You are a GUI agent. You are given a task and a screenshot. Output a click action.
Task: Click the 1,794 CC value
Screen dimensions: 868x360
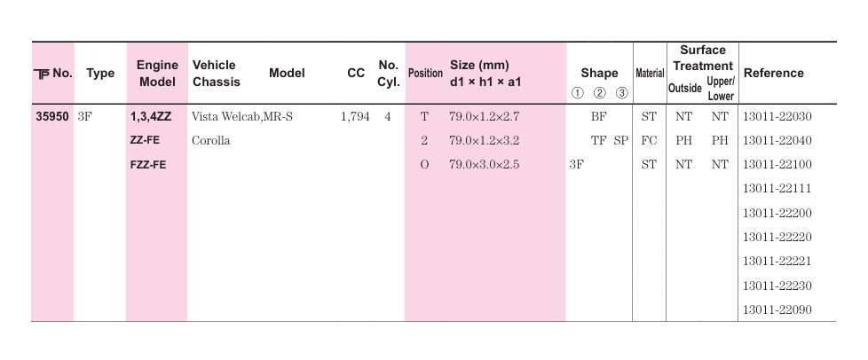pyautogui.click(x=355, y=117)
